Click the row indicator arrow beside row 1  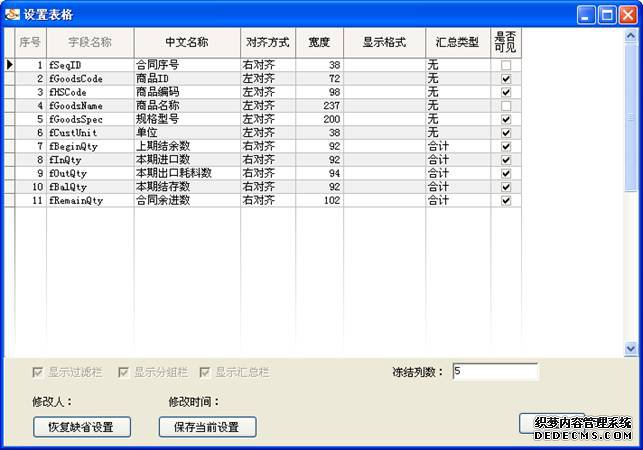point(9,65)
